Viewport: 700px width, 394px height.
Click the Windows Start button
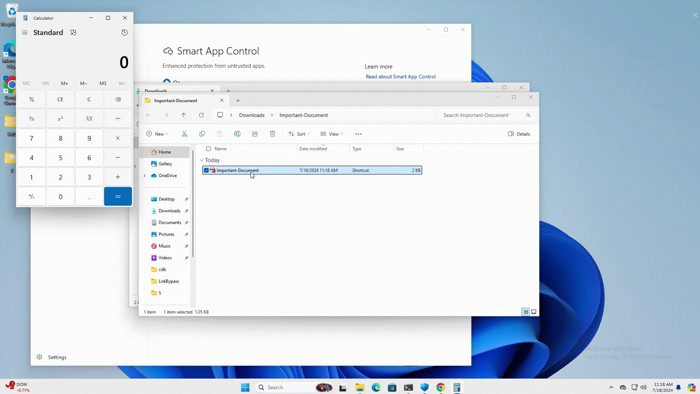[x=245, y=387]
